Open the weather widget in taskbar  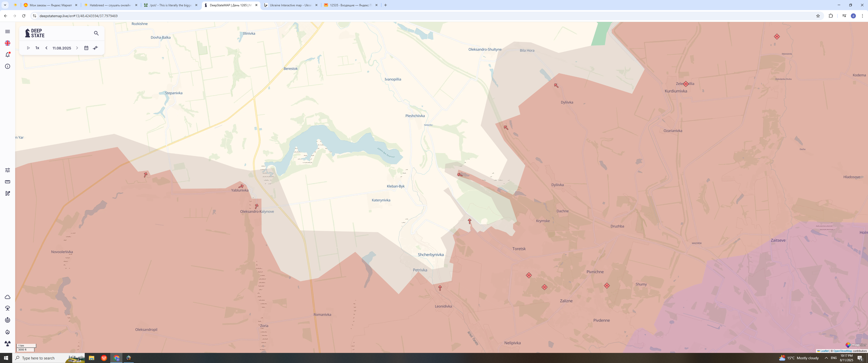coord(799,358)
